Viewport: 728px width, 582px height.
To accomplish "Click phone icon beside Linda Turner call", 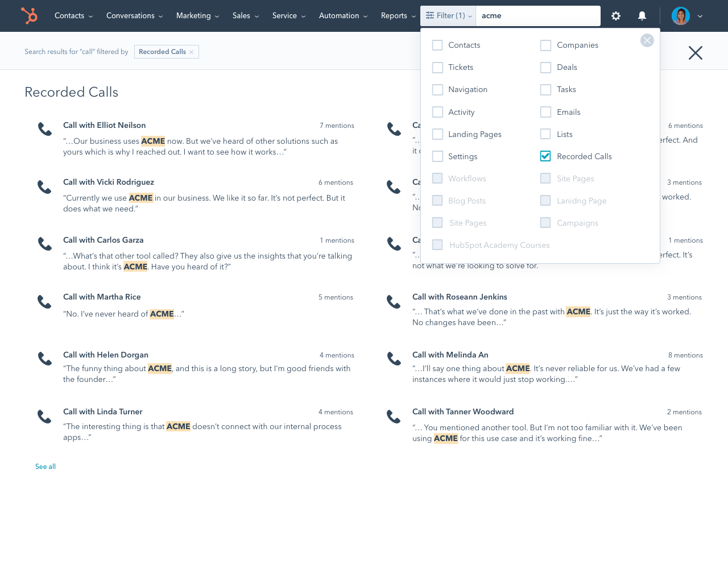I will pos(45,417).
